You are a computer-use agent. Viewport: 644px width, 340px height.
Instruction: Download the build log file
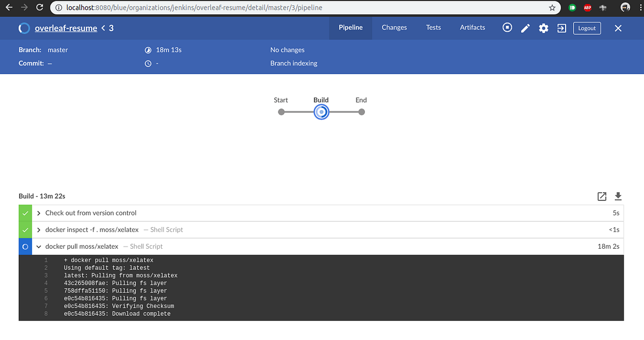coord(618,196)
